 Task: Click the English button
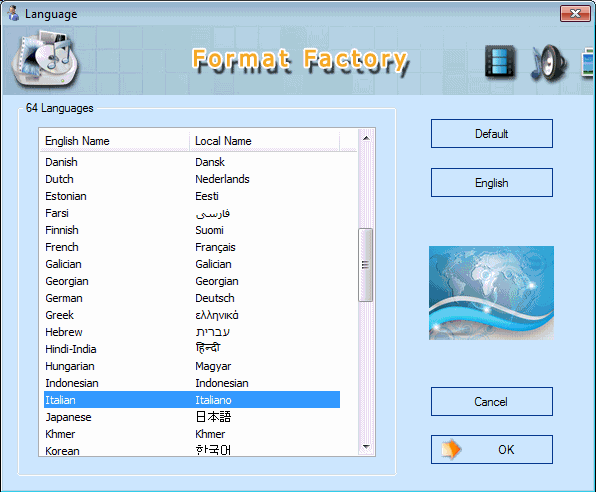(x=491, y=183)
